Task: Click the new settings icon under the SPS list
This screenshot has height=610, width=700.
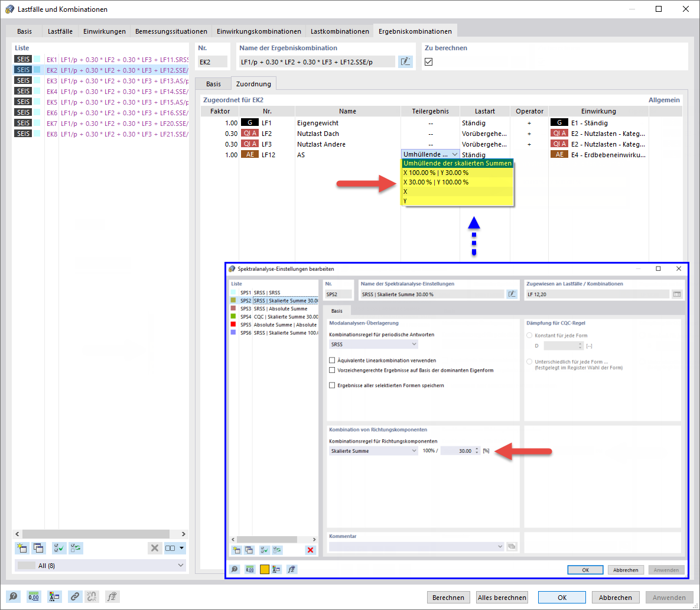Action: coord(236,550)
